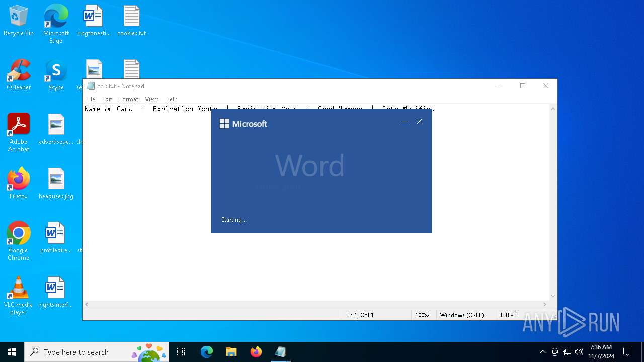Select the ringtonesfi... Word document on desktop
This screenshot has width=644, height=362.
[94, 21]
